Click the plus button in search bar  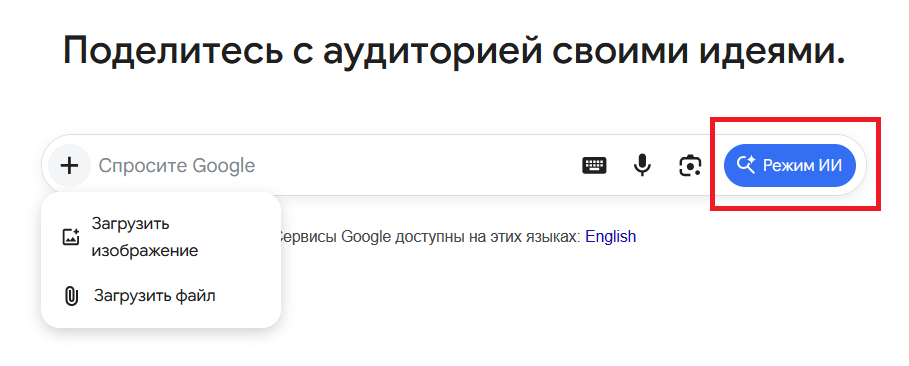70,166
